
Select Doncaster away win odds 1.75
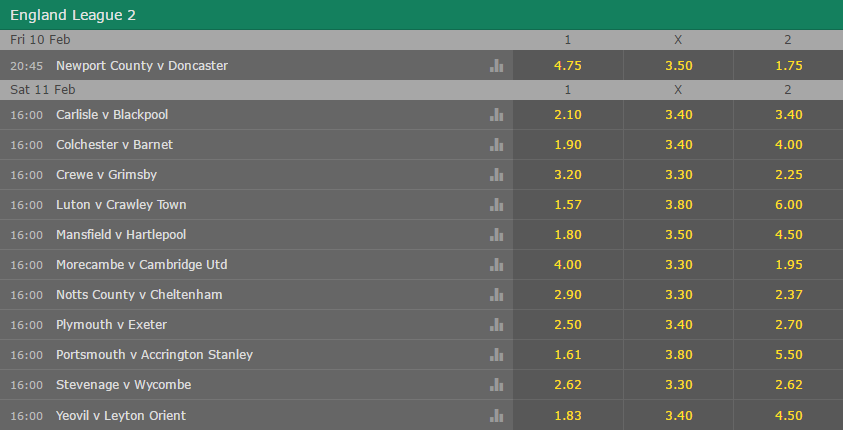(x=788, y=66)
